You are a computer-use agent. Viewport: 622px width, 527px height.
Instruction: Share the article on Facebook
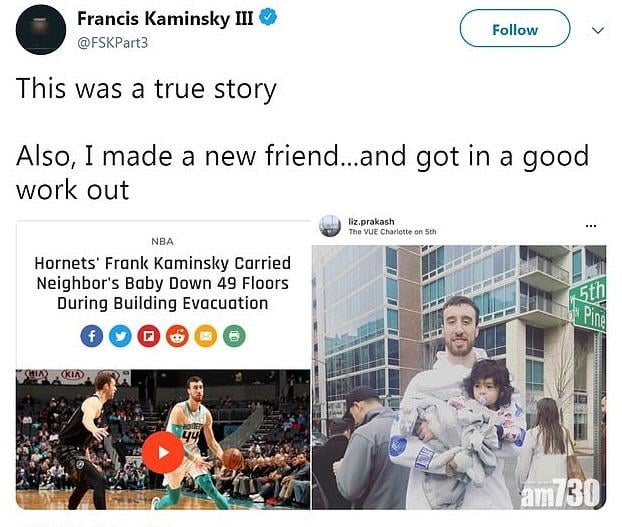click(x=92, y=336)
